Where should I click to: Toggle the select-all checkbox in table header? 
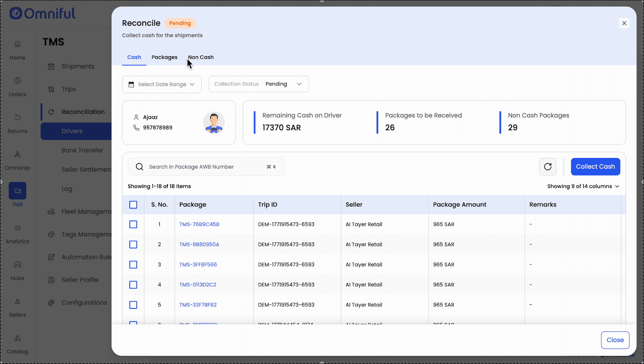point(133,205)
